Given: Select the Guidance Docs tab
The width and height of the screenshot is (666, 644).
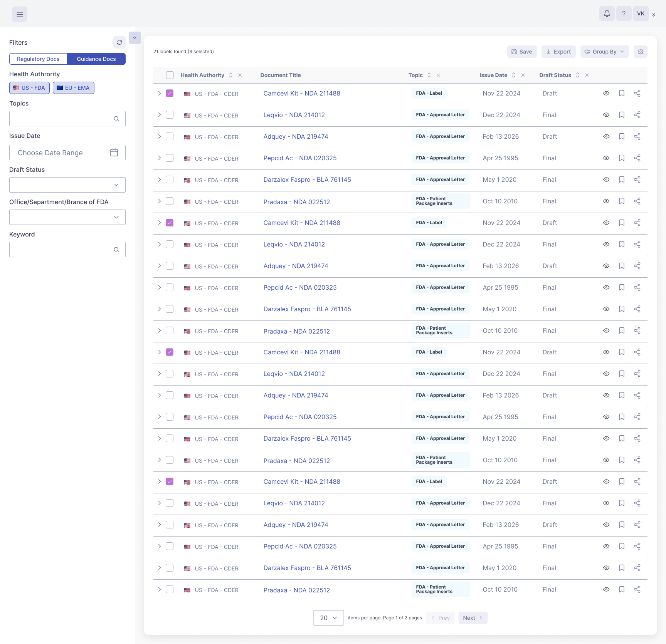Looking at the screenshot, I should (x=96, y=59).
